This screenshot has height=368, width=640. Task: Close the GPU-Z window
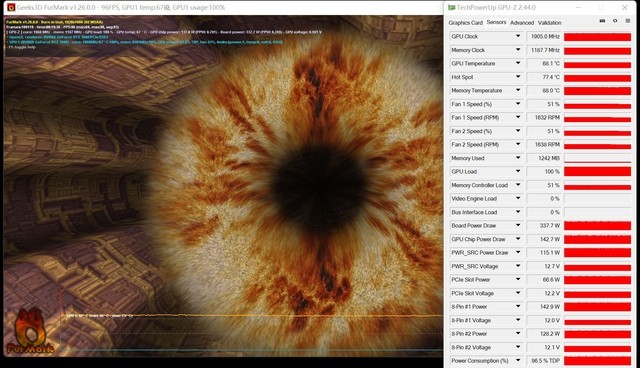click(x=624, y=7)
